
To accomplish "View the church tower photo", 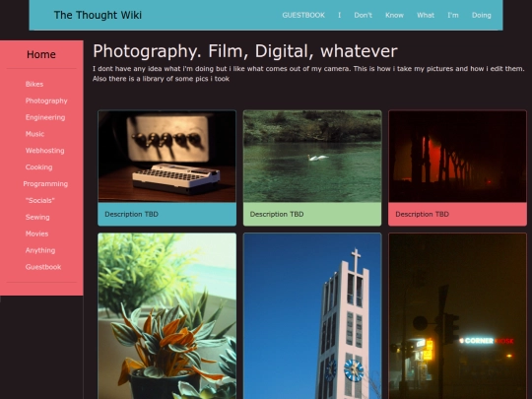I will 312,316.
